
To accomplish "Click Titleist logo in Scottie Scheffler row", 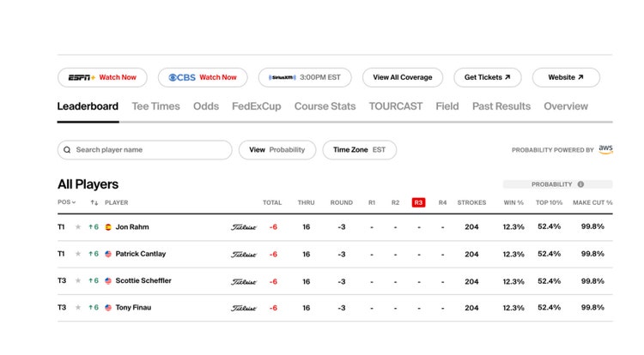I will [x=243, y=281].
